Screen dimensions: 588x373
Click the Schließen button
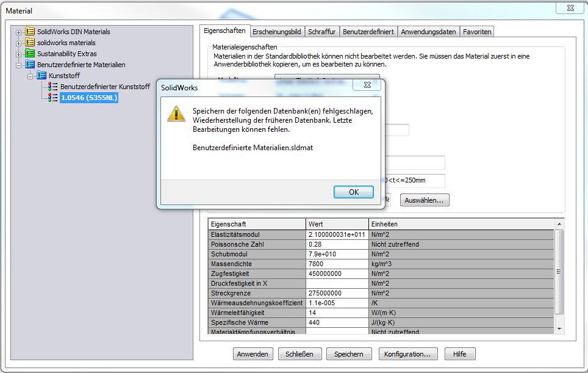click(299, 354)
